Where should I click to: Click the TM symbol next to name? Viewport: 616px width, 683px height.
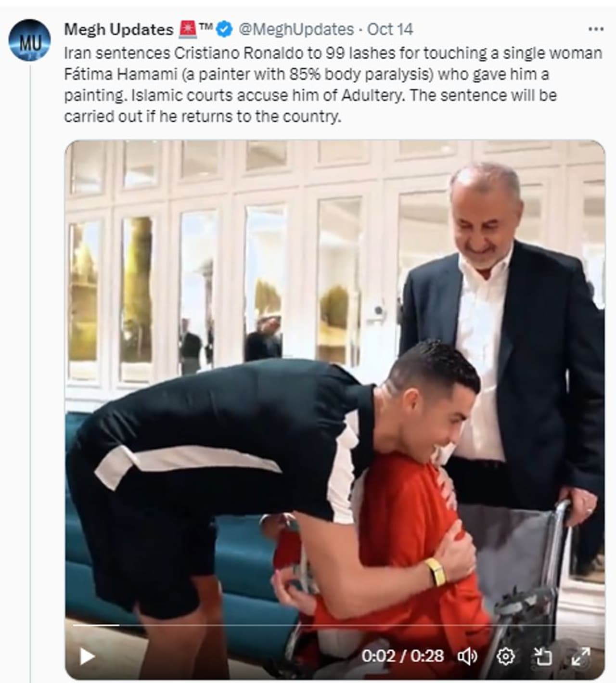pyautogui.click(x=206, y=27)
